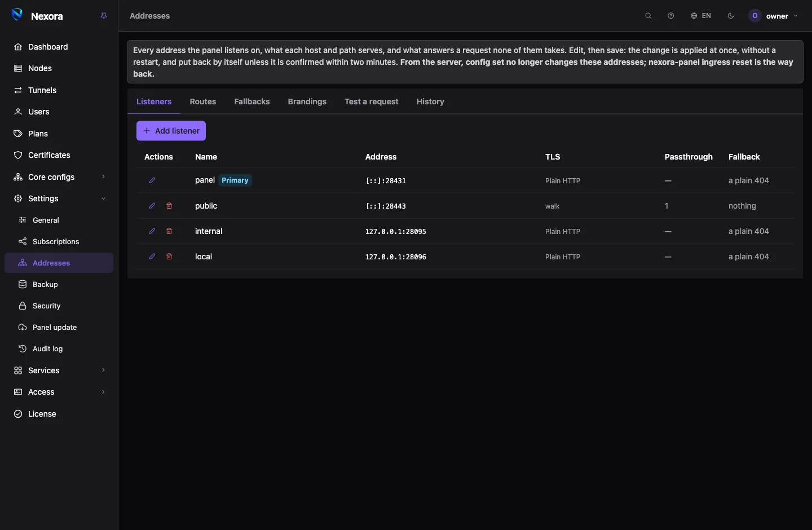Toggle the sidebar pin icon
Screen dimensions: 812x530
(x=104, y=16)
